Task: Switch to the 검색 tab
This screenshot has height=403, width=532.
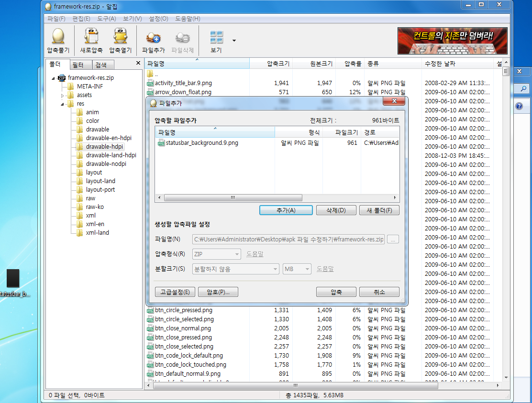Action: pos(101,65)
